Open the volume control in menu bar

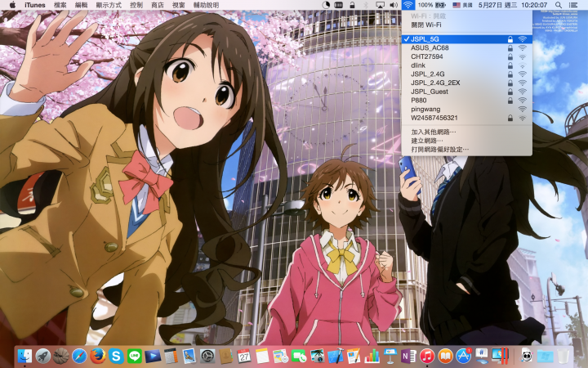point(394,5)
